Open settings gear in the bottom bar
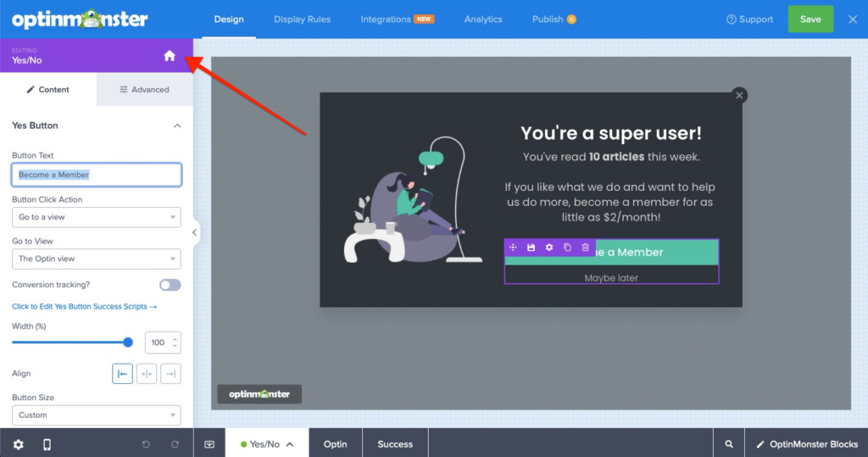The image size is (868, 457). tap(18, 444)
